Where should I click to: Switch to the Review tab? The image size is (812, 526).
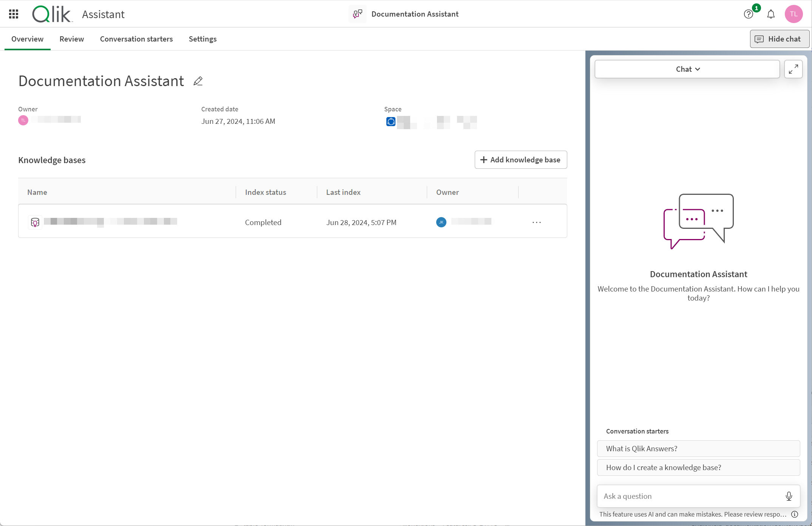pyautogui.click(x=72, y=39)
